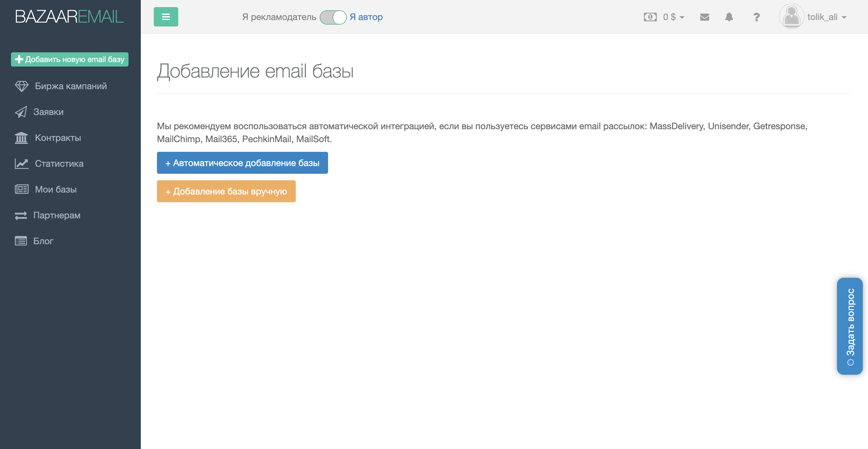This screenshot has width=868, height=449.
Task: Click user avatar picture
Action: [x=791, y=16]
